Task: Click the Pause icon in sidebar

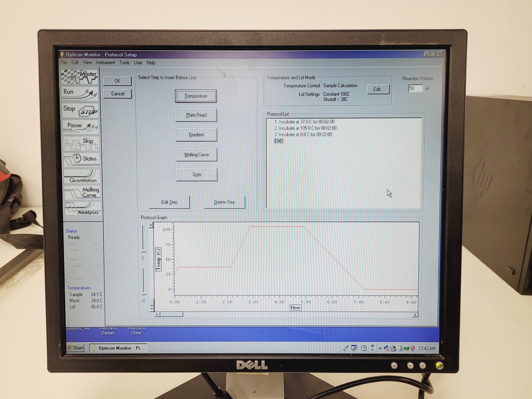Action: pos(81,127)
